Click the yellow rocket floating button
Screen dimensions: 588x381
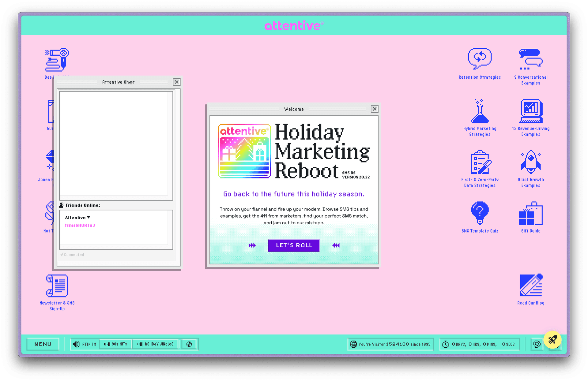click(x=552, y=340)
